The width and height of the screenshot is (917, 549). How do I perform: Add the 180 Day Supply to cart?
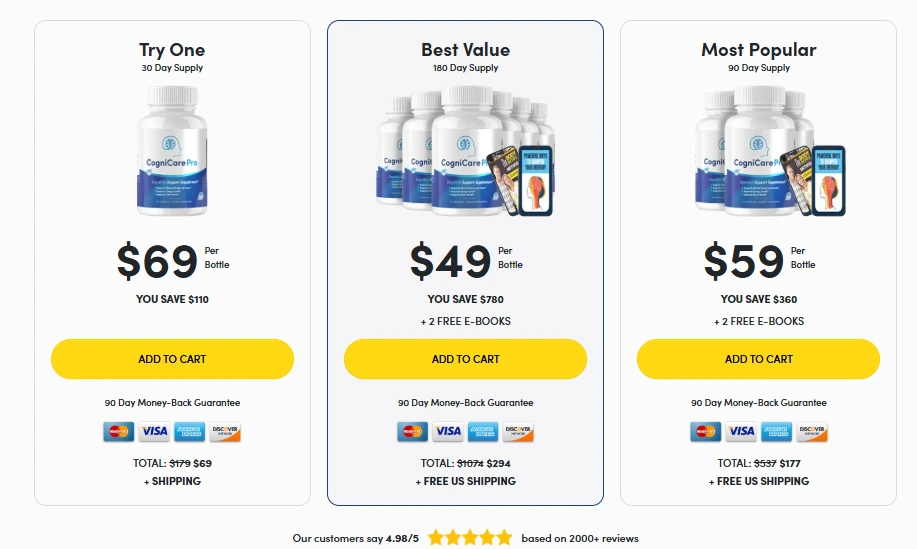tap(465, 359)
